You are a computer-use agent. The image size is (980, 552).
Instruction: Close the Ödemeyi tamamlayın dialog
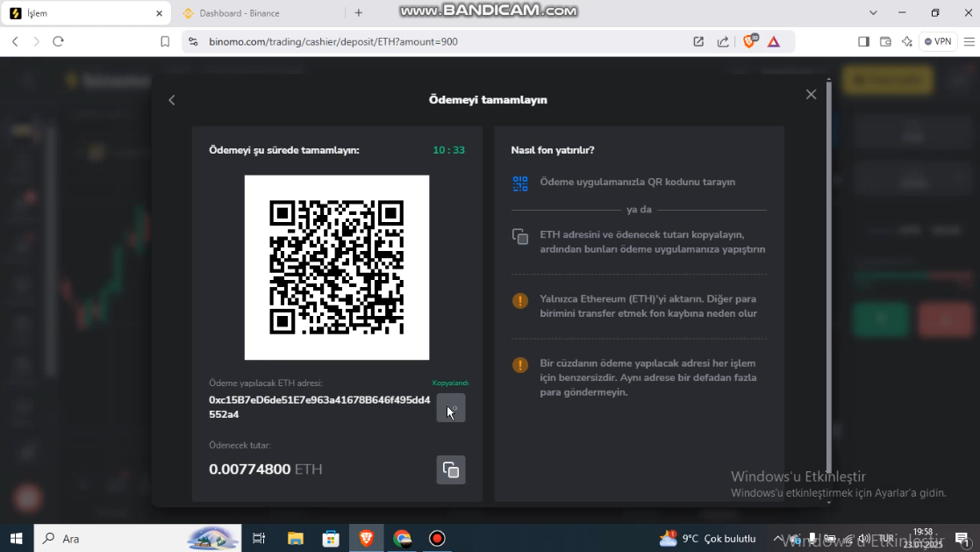click(811, 95)
